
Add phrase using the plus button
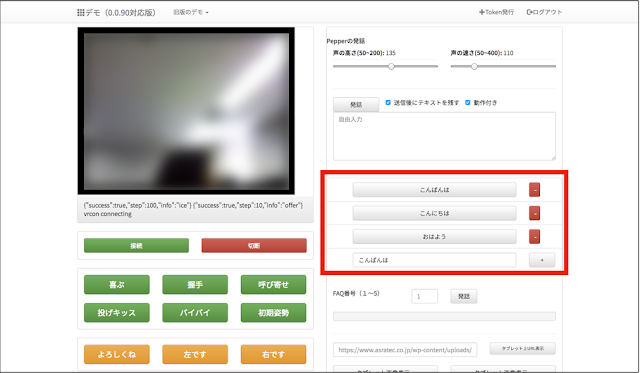(542, 260)
